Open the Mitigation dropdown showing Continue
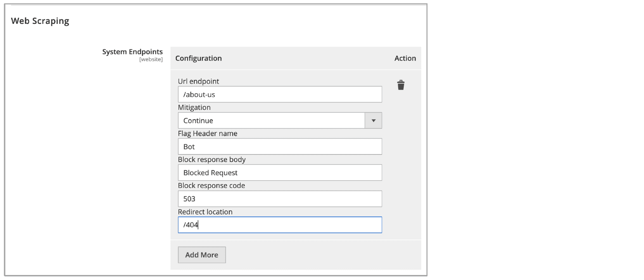This screenshot has width=644, height=280. (x=271, y=121)
